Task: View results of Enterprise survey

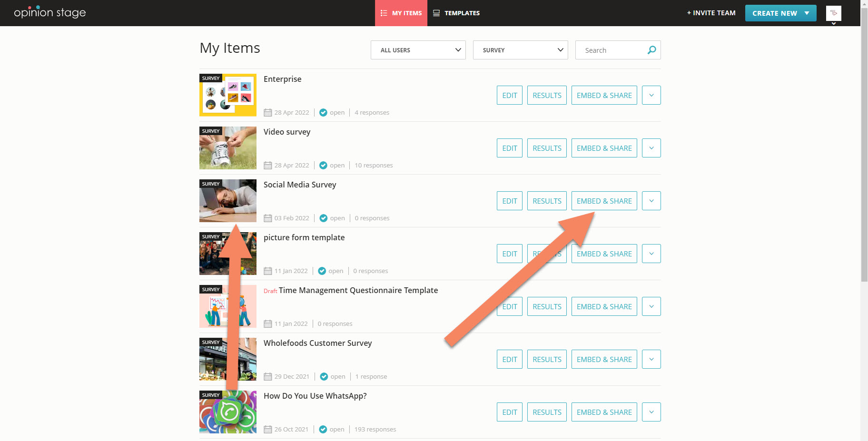Action: click(547, 95)
